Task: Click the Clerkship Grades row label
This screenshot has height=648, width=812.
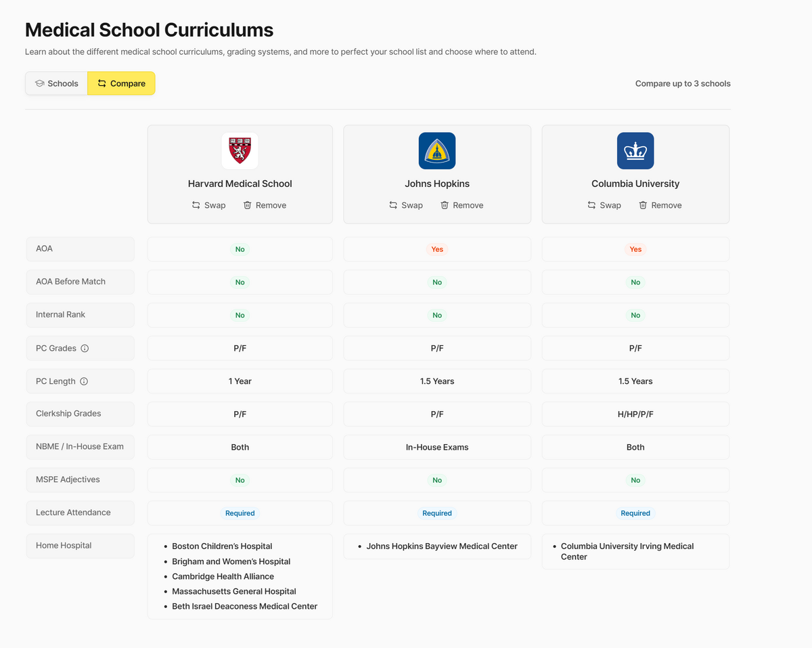Action: click(x=68, y=414)
